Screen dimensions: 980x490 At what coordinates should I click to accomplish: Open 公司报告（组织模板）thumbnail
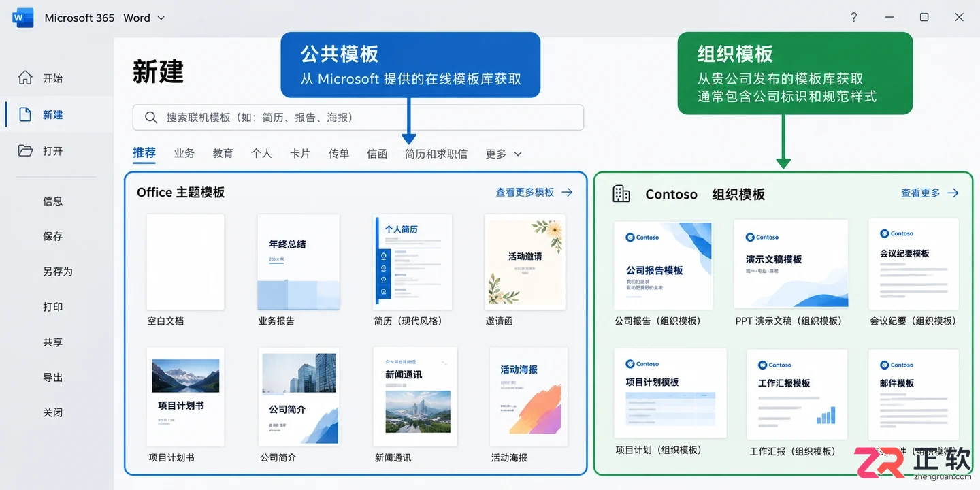click(663, 265)
